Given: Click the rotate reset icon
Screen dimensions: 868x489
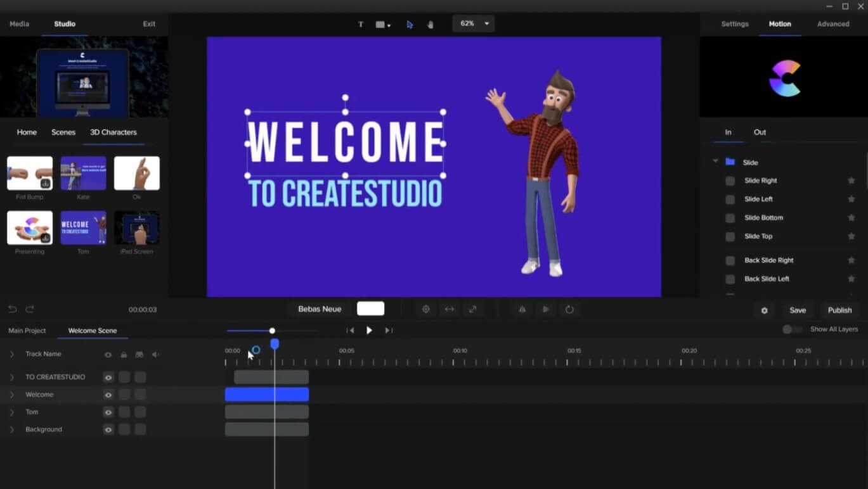Looking at the screenshot, I should [x=569, y=309].
